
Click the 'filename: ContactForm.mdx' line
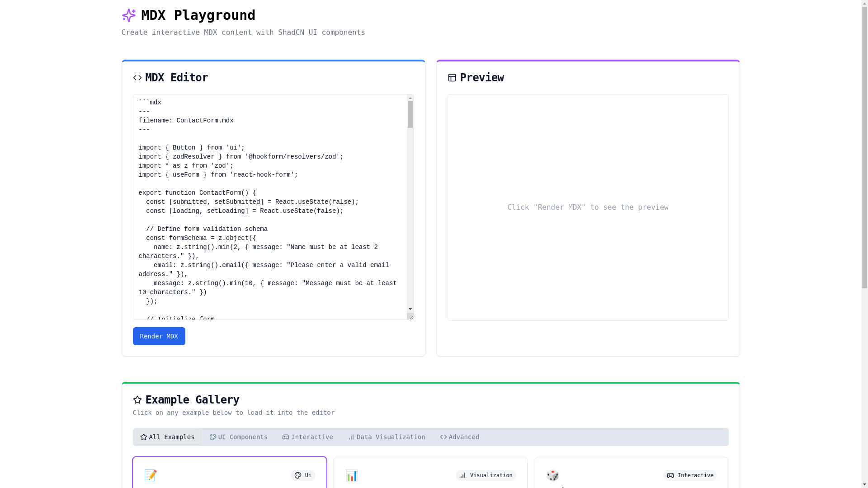(186, 121)
